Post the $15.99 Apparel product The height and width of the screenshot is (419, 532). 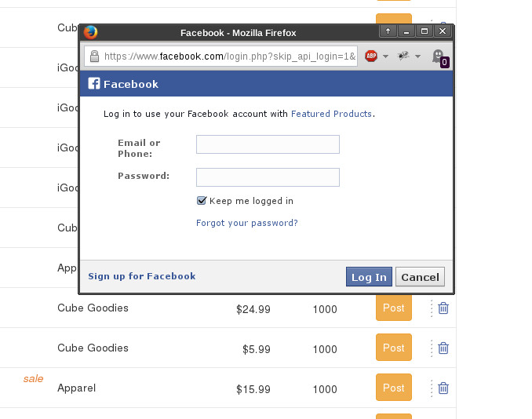pyautogui.click(x=394, y=388)
